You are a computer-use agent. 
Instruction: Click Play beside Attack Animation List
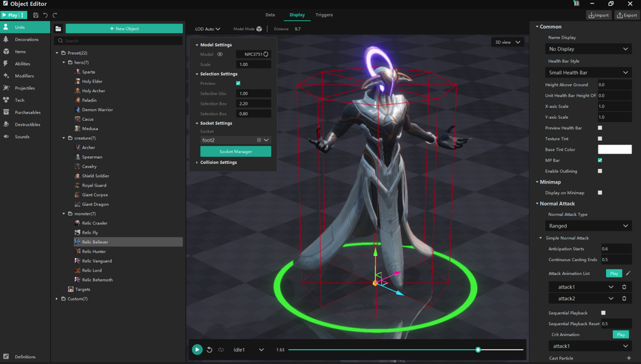pyautogui.click(x=614, y=273)
